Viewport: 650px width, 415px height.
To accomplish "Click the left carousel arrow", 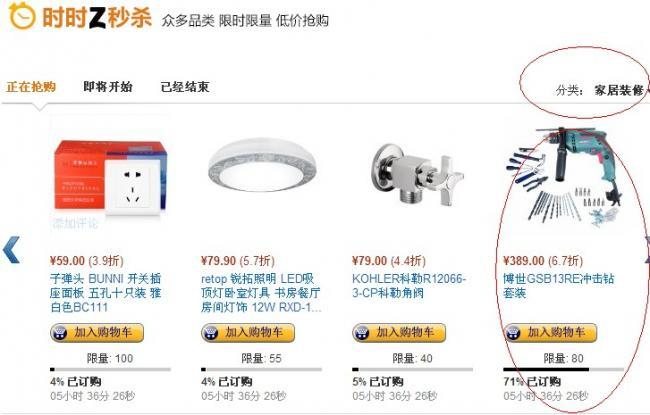I will (x=11, y=250).
